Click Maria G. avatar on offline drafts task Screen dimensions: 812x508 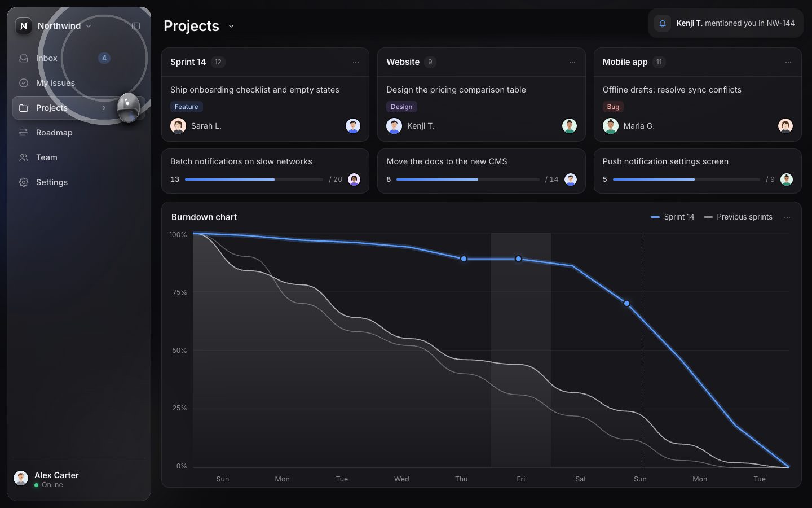click(x=611, y=126)
